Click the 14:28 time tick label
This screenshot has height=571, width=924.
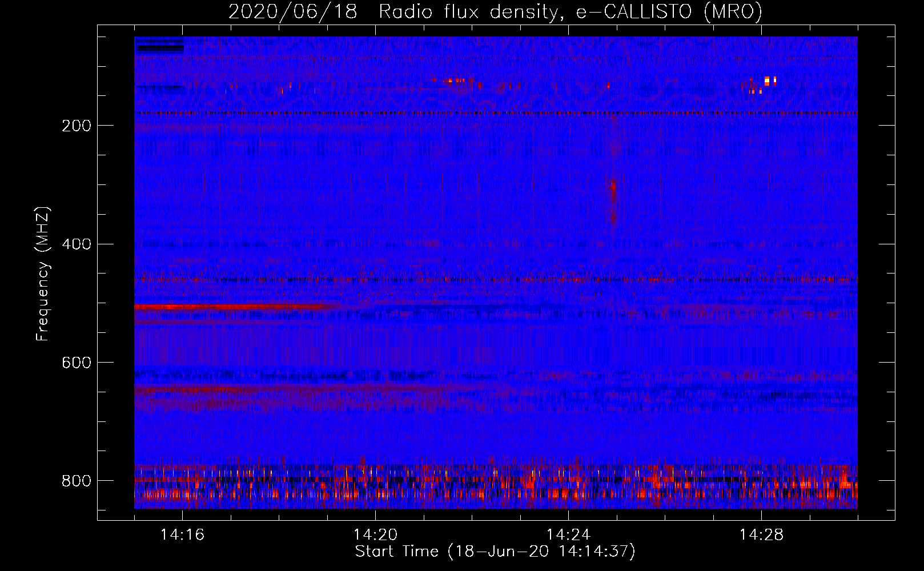click(761, 534)
